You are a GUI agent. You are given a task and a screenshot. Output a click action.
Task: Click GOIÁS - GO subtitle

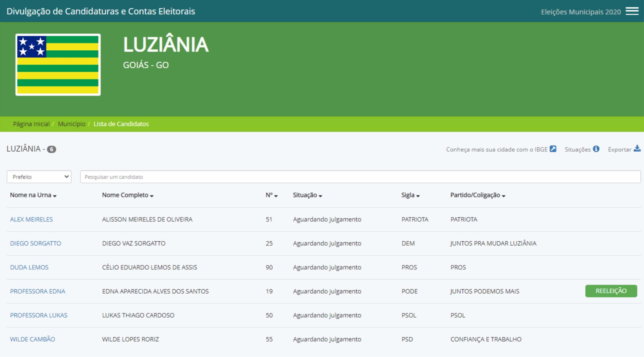(146, 65)
